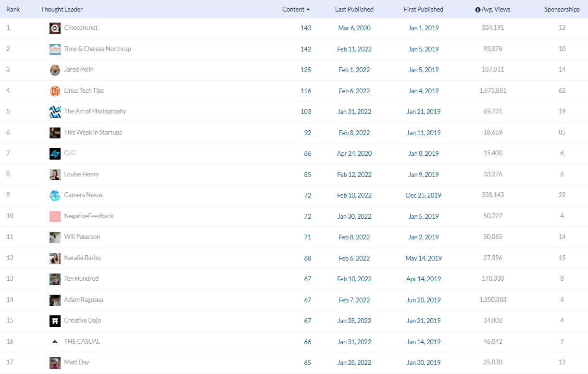Open THE CASUAL name link
Image resolution: width=588 pixels, height=374 pixels.
point(82,341)
